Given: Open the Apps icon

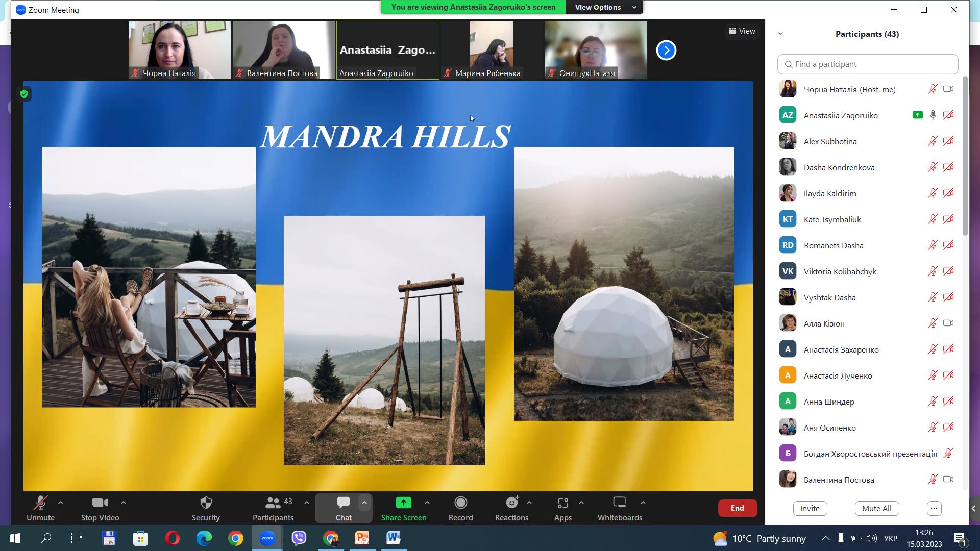Looking at the screenshot, I should 562,504.
